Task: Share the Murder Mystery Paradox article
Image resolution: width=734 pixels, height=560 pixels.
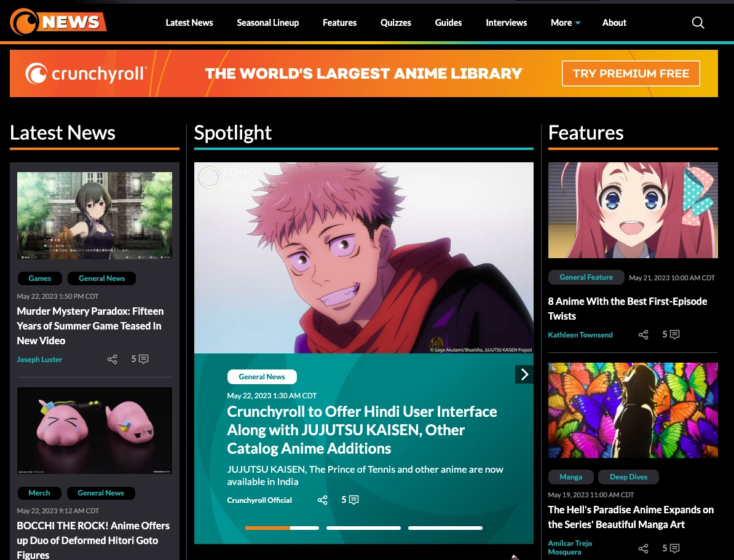Action: (112, 359)
